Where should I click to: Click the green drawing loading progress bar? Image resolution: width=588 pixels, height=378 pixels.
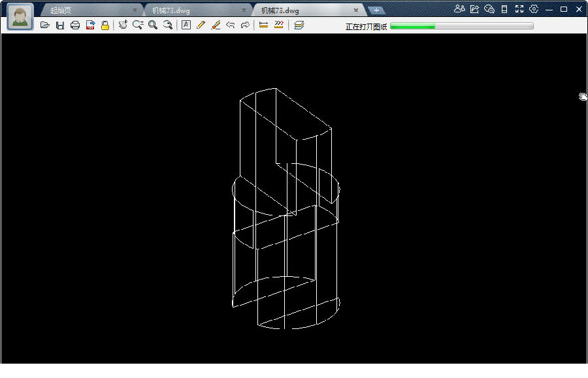coord(462,26)
